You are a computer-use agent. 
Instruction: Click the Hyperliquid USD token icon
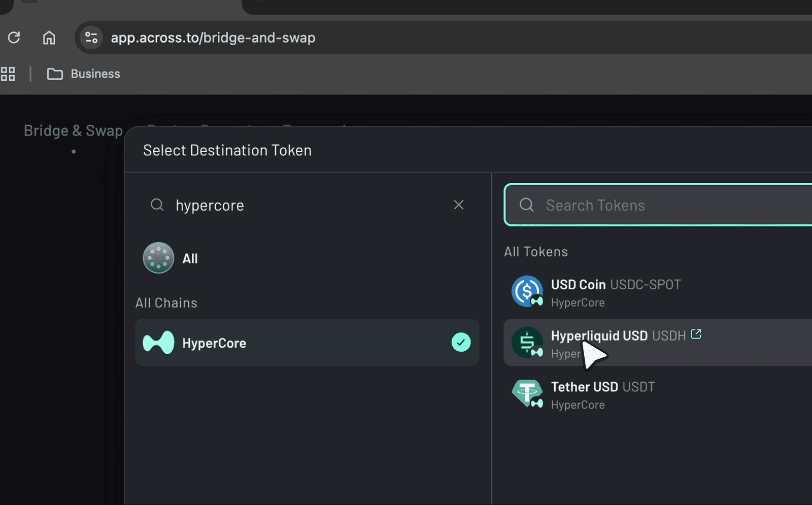pyautogui.click(x=527, y=343)
